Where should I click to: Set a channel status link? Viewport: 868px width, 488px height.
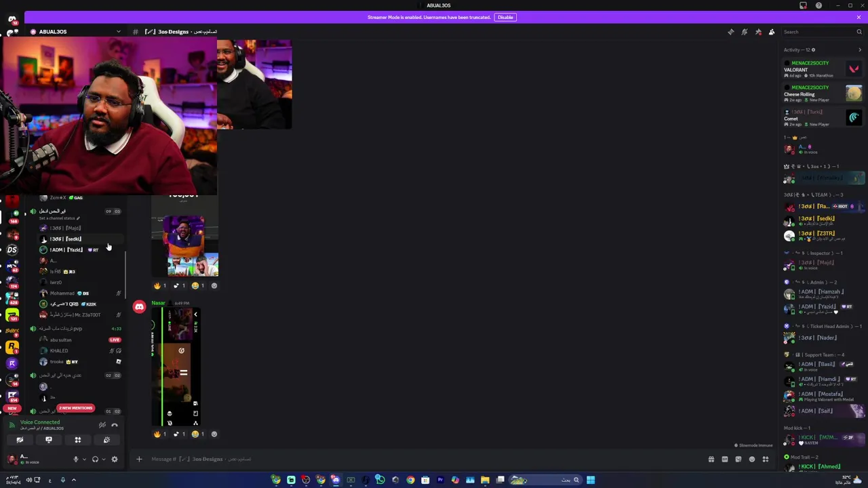coord(60,218)
